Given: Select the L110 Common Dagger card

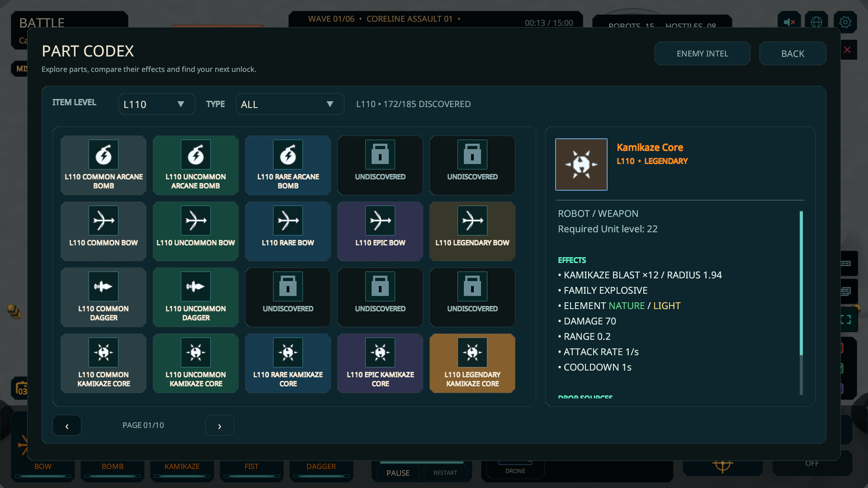Looking at the screenshot, I should click(104, 297).
